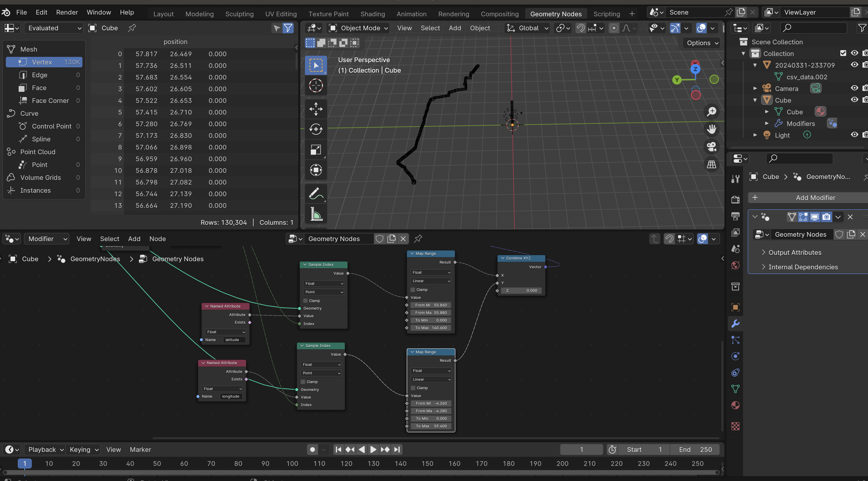This screenshot has height=481, width=868.
Task: Open the timeline Marker menu
Action: click(140, 450)
